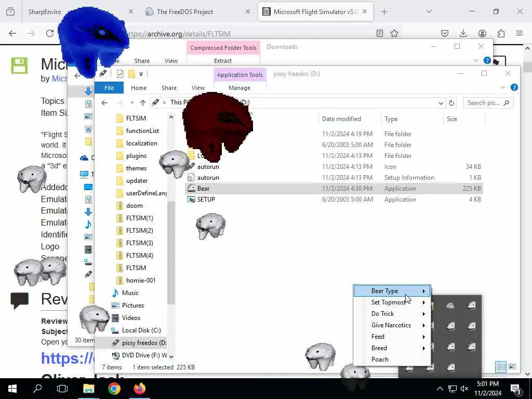Toggle Firefox reader view icon
The image size is (532, 399).
(380, 33)
